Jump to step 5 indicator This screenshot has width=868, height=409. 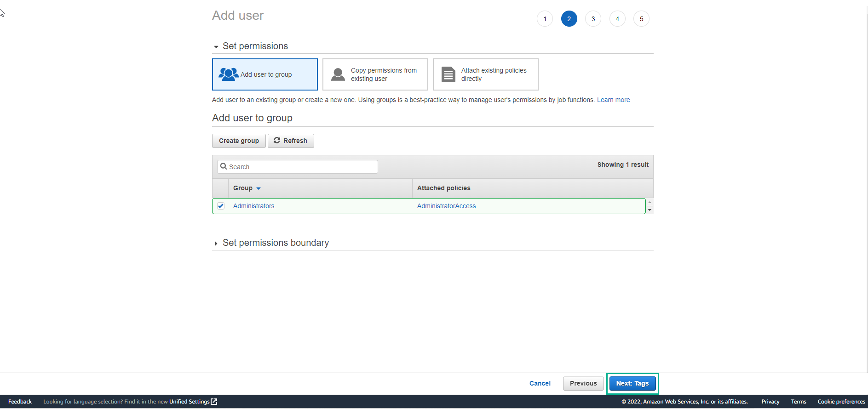coord(642,19)
